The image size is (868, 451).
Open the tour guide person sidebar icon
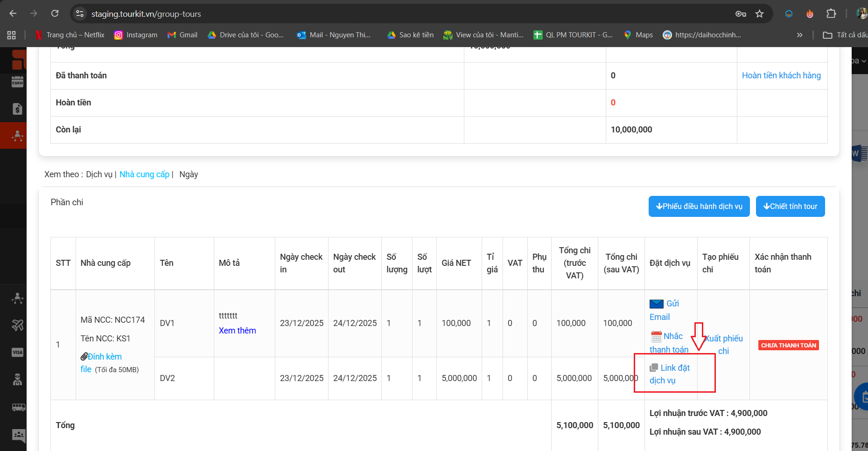(x=17, y=380)
